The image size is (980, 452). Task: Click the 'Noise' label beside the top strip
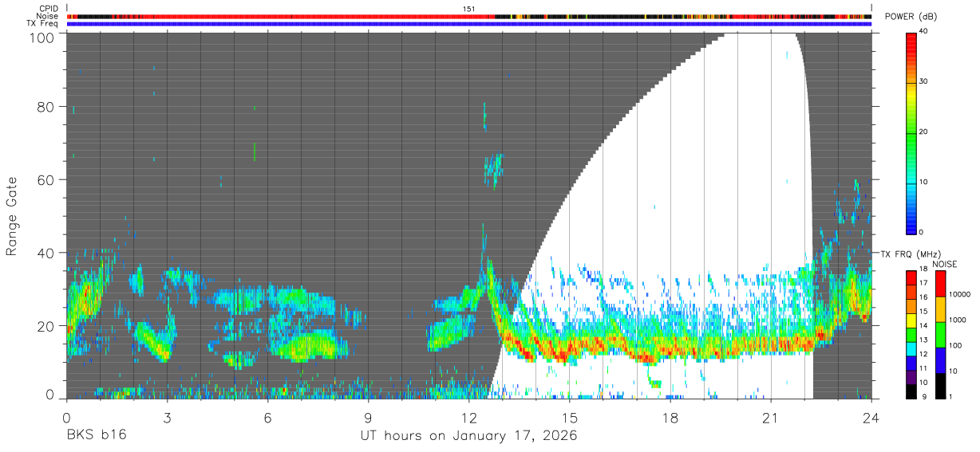click(48, 16)
